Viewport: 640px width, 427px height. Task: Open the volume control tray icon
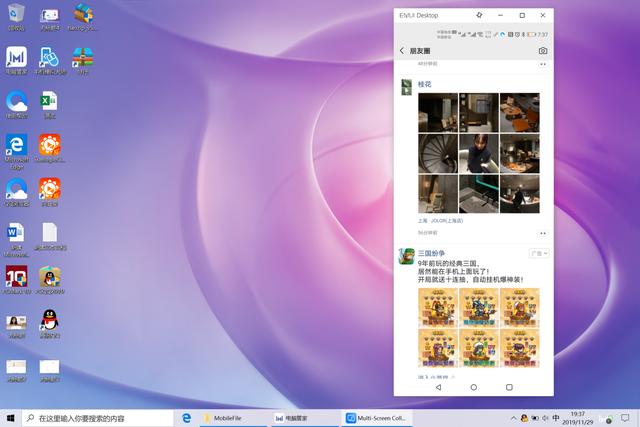pos(545,418)
